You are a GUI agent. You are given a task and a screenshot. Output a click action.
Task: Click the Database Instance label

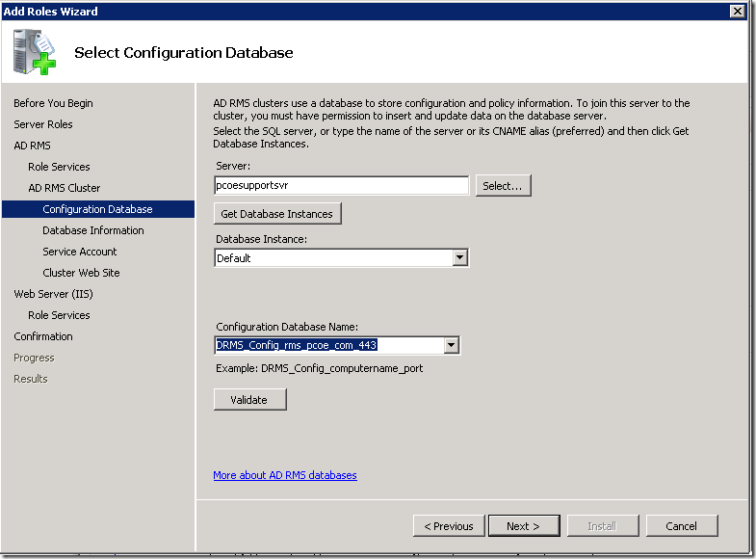(x=261, y=239)
